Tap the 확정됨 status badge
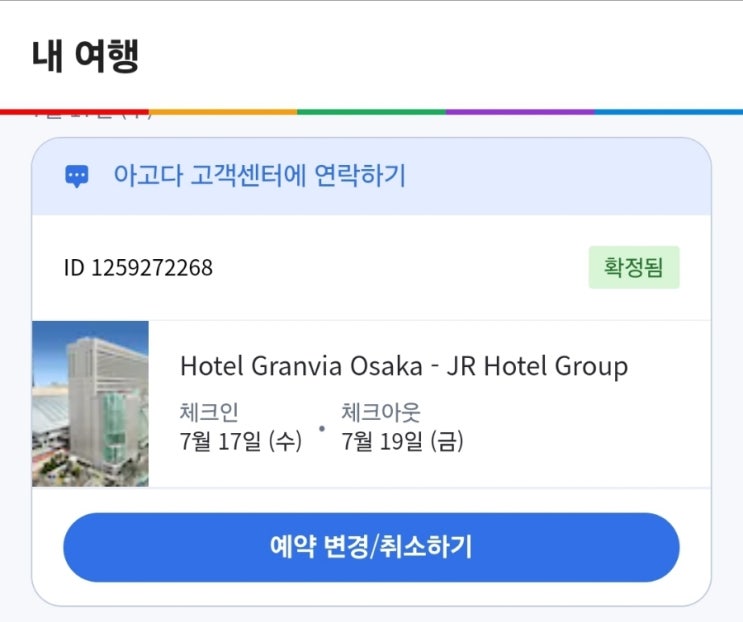 pyautogui.click(x=634, y=267)
